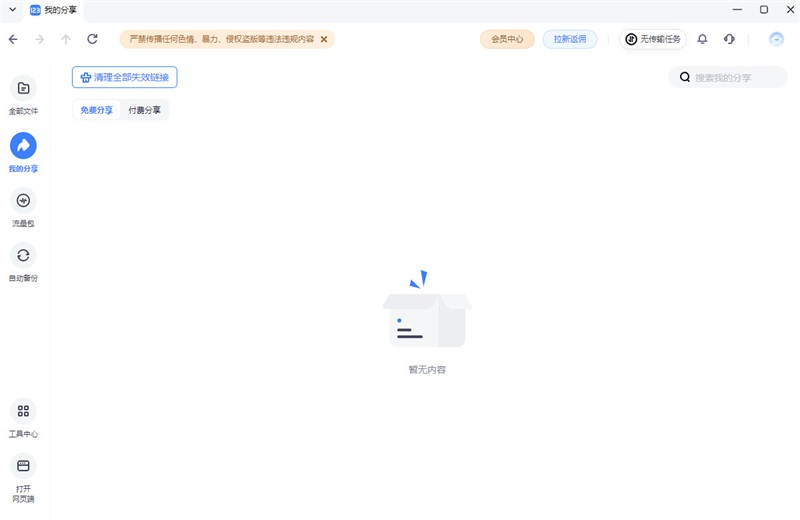800x520 pixels.
Task: Switch to the 付费分享 tab
Action: pos(144,110)
